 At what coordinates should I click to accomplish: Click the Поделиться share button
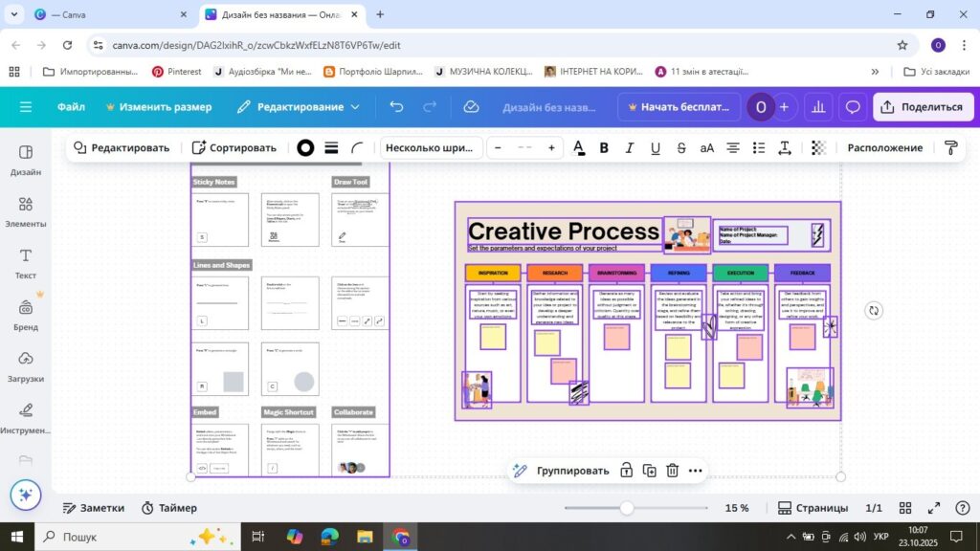(923, 107)
